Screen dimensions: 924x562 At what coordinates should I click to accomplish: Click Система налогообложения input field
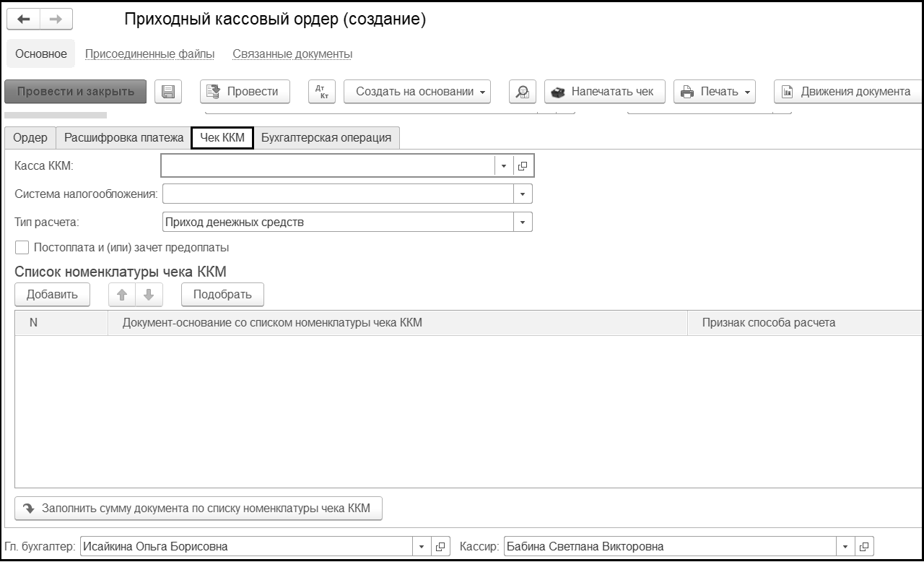coord(338,194)
